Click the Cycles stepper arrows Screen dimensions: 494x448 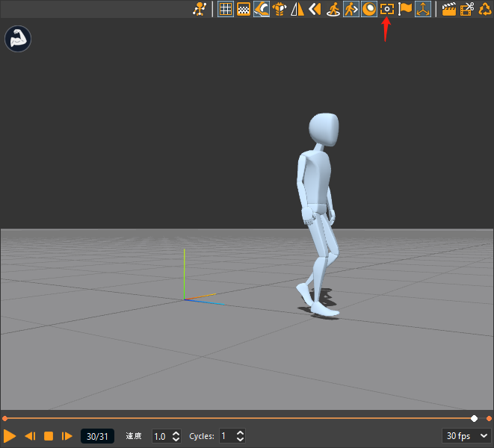pos(240,436)
